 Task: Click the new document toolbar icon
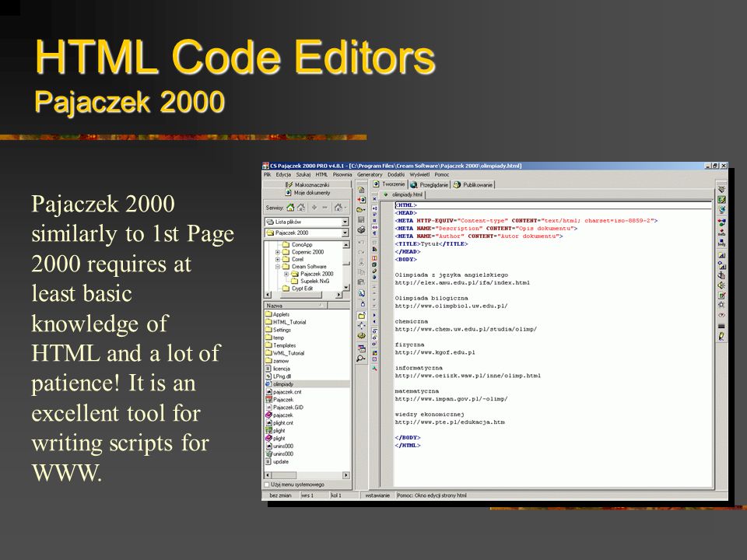[x=362, y=190]
